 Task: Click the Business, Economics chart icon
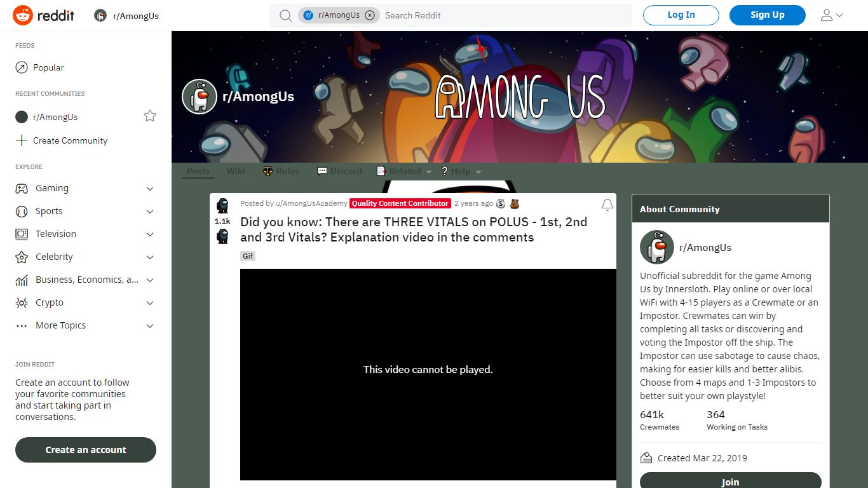coord(22,280)
